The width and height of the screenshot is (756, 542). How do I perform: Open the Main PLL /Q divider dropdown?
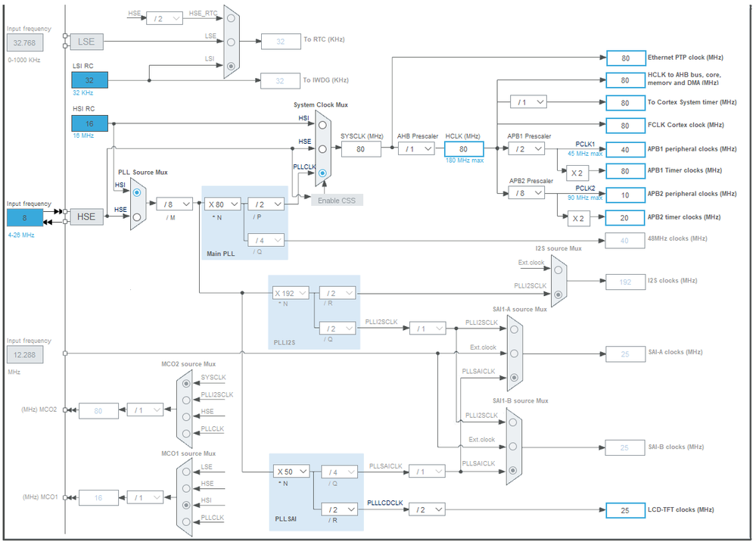pyautogui.click(x=266, y=240)
